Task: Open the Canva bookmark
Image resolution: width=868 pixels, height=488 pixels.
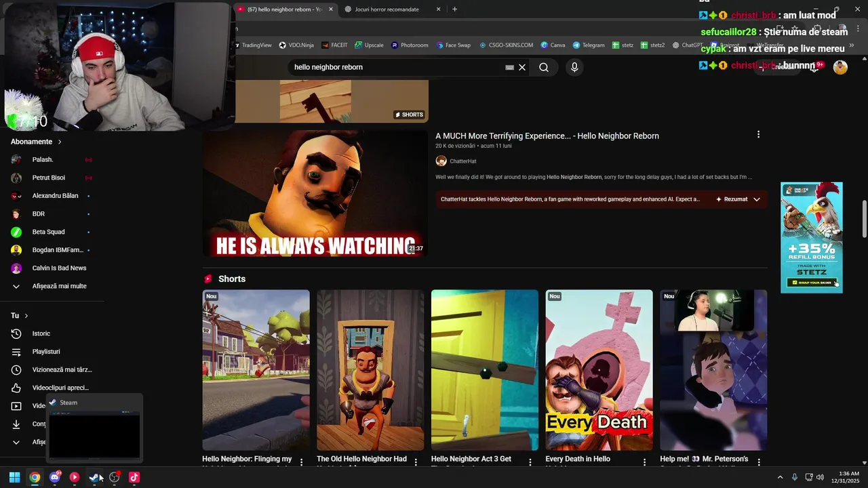Action: 553,45
